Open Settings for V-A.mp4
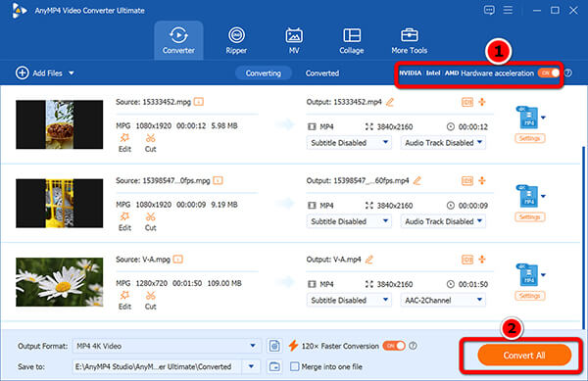588x381 pixels. 529,296
